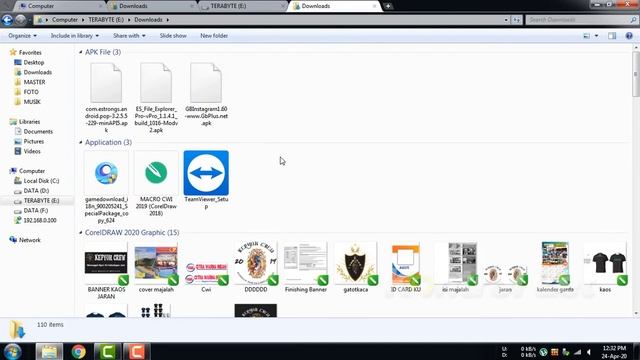Screen dimensions: 640x360
Task: Select the Finishing Banner file
Action: tap(306, 267)
